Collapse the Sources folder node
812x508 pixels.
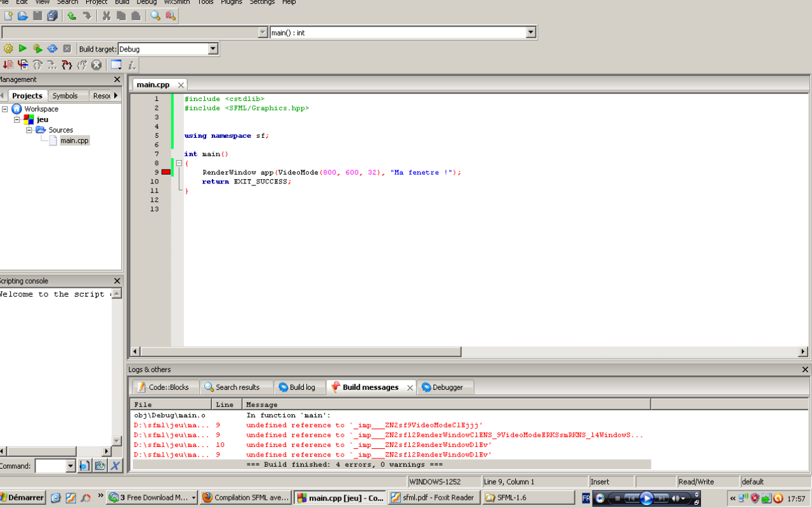(29, 130)
